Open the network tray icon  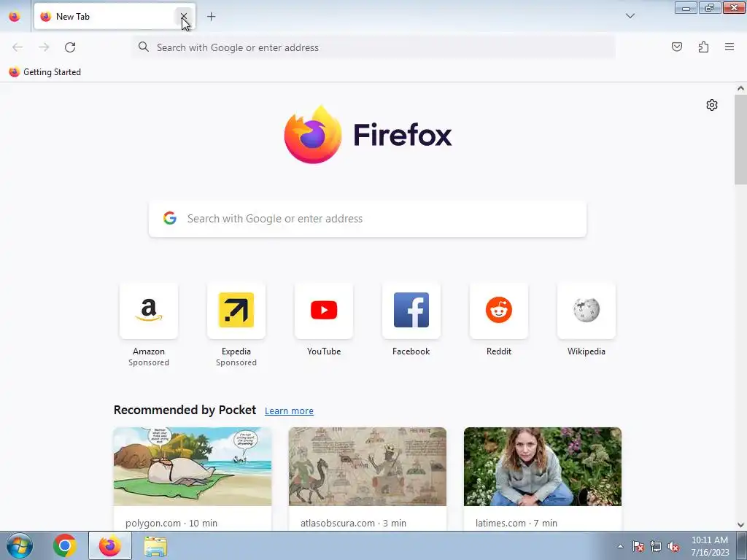click(x=656, y=546)
